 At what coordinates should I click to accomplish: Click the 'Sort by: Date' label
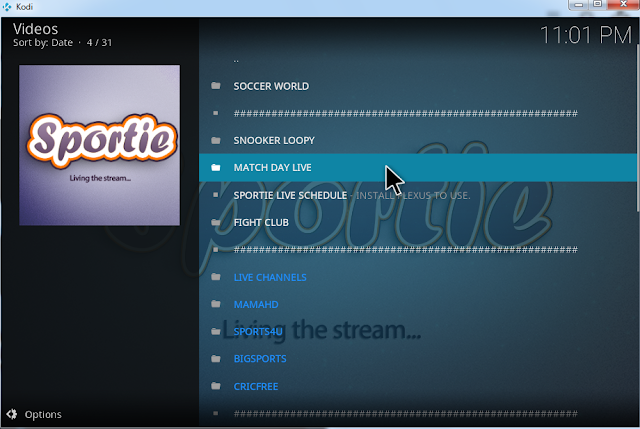43,42
